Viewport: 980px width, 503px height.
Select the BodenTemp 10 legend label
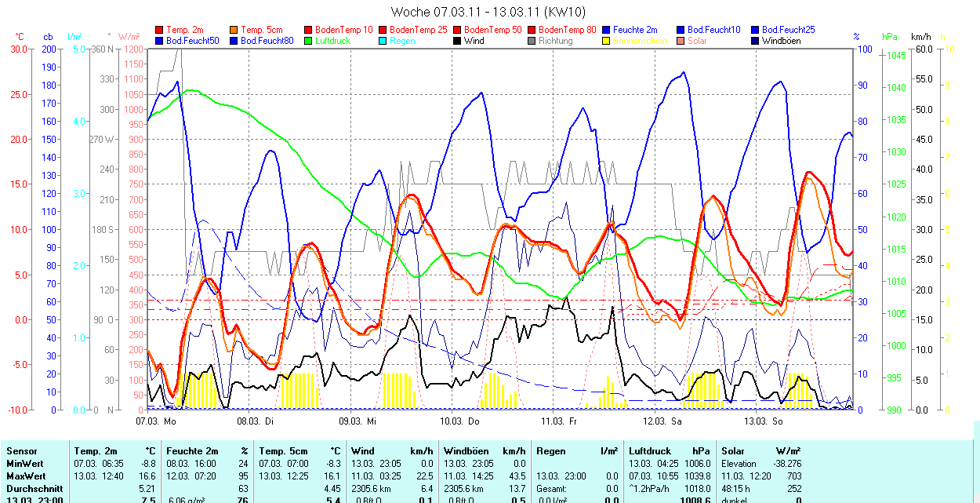point(343,30)
